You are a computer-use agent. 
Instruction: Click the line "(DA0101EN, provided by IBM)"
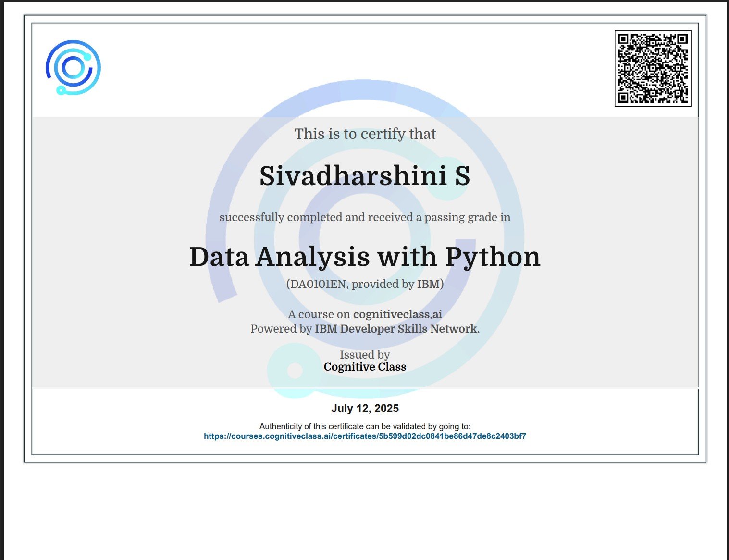(365, 284)
